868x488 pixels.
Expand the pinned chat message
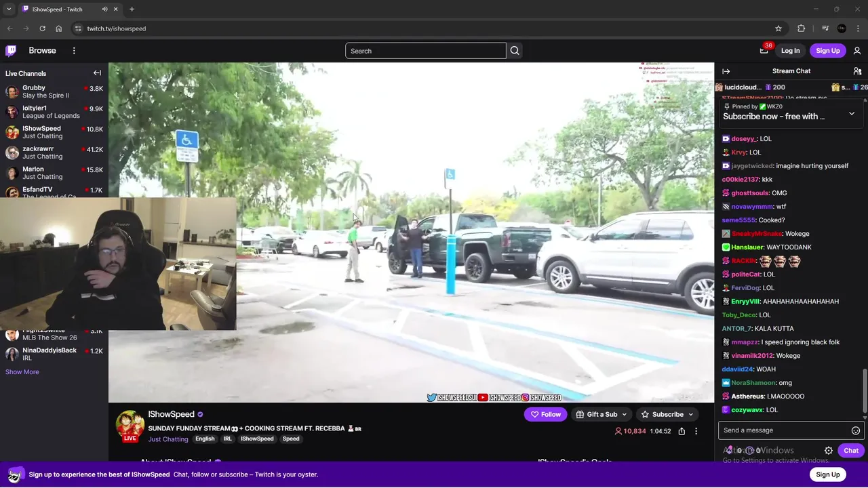pyautogui.click(x=852, y=114)
